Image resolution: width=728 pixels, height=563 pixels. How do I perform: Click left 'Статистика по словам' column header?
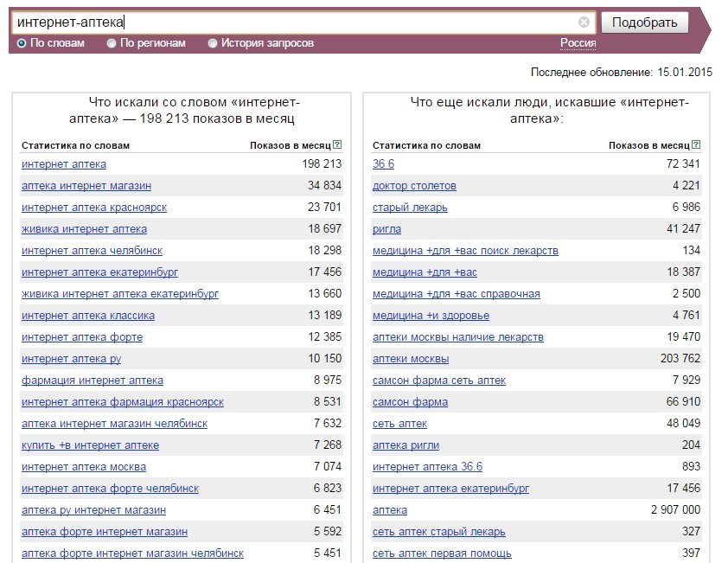(x=76, y=145)
